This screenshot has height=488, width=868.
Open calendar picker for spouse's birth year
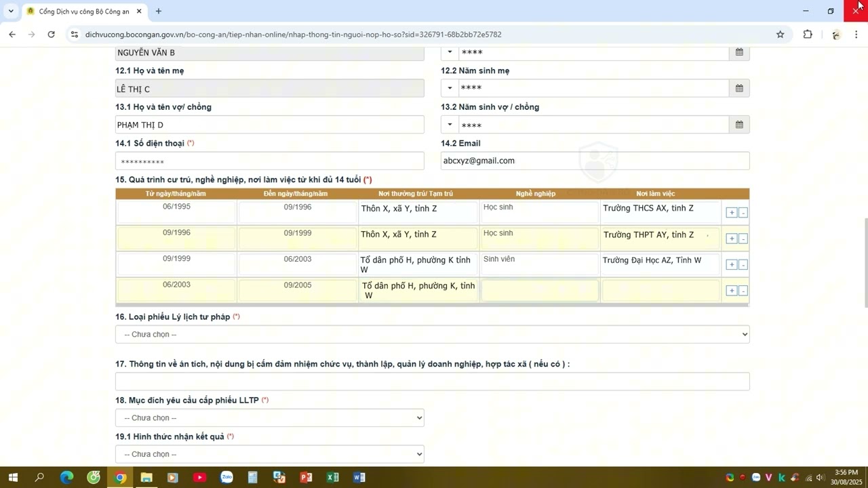tap(739, 125)
